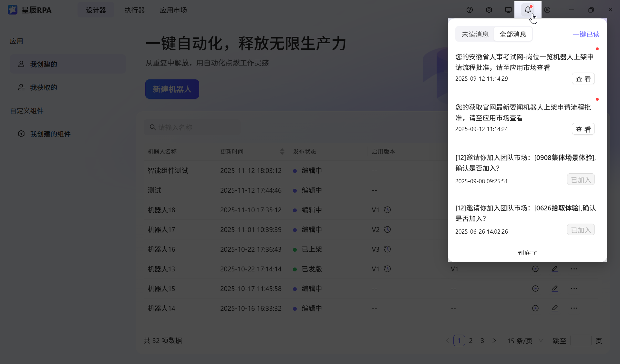
Task: Open the settings gear icon
Action: click(489, 10)
